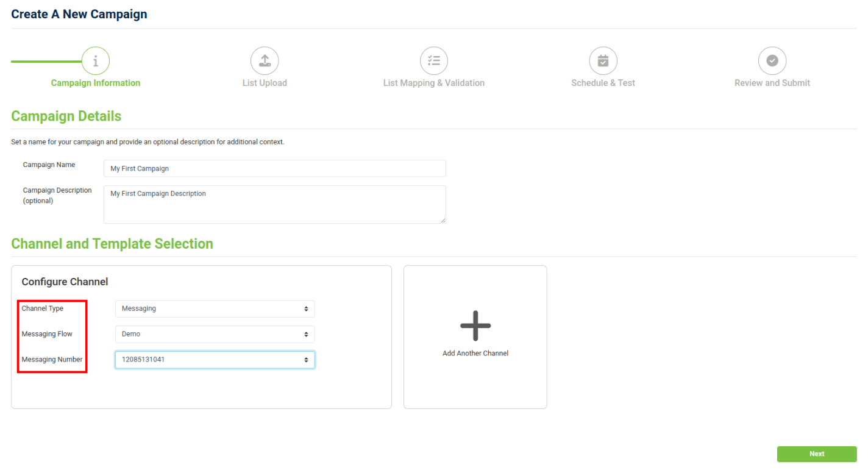Click the Configure Channel card heading
The image size is (868, 470).
click(x=65, y=282)
